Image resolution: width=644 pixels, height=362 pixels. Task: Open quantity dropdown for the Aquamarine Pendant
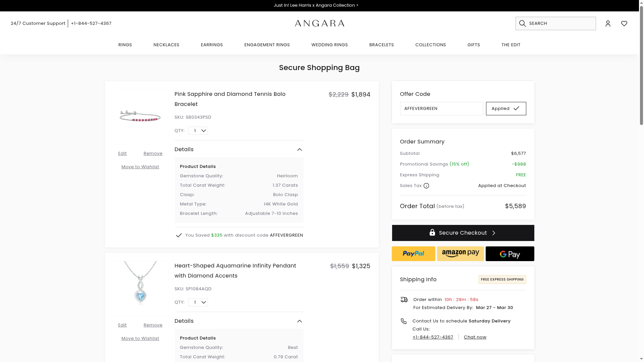pyautogui.click(x=198, y=302)
